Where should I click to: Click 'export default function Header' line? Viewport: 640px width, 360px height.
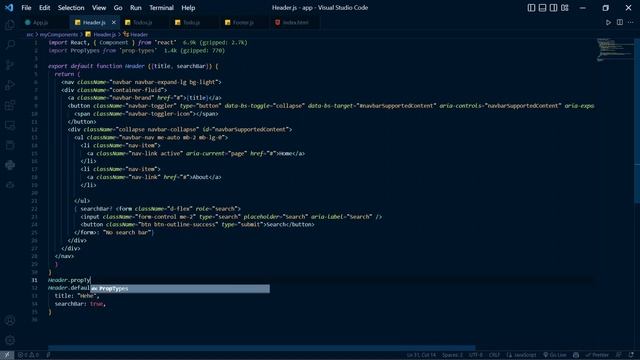click(133, 66)
